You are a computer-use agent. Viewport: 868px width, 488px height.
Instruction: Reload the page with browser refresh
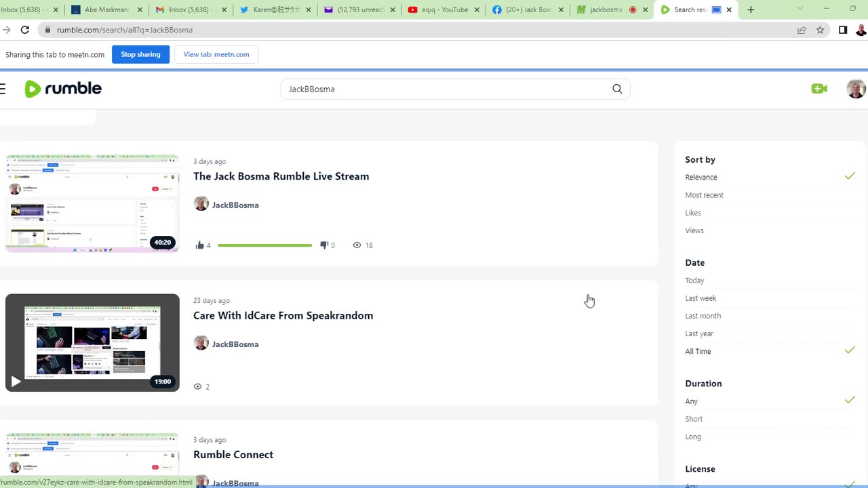click(25, 30)
